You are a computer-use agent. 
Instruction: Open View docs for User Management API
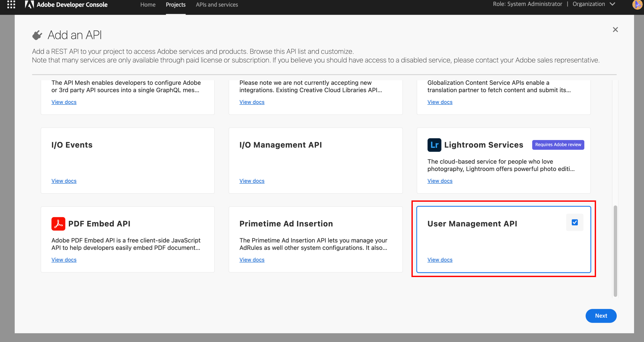[x=440, y=260]
